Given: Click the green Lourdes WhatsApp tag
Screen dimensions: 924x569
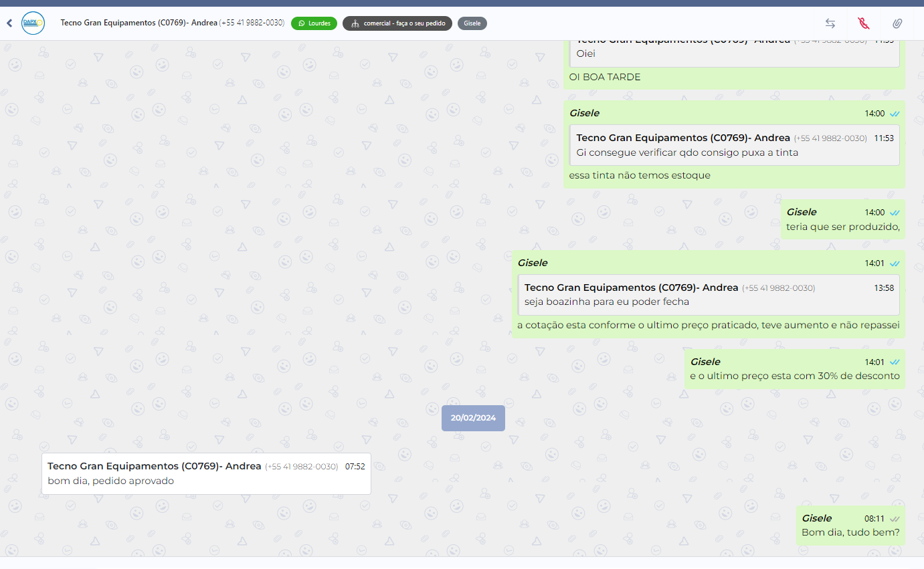Looking at the screenshot, I should point(314,23).
